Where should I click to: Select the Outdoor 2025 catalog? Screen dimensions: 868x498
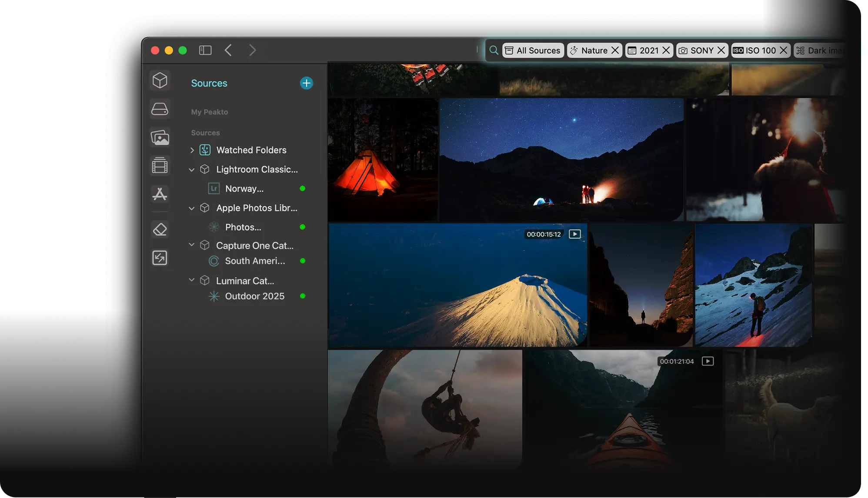coord(254,296)
